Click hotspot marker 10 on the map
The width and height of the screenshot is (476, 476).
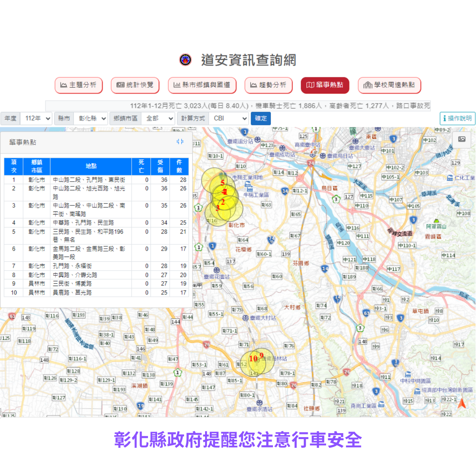[253, 359]
